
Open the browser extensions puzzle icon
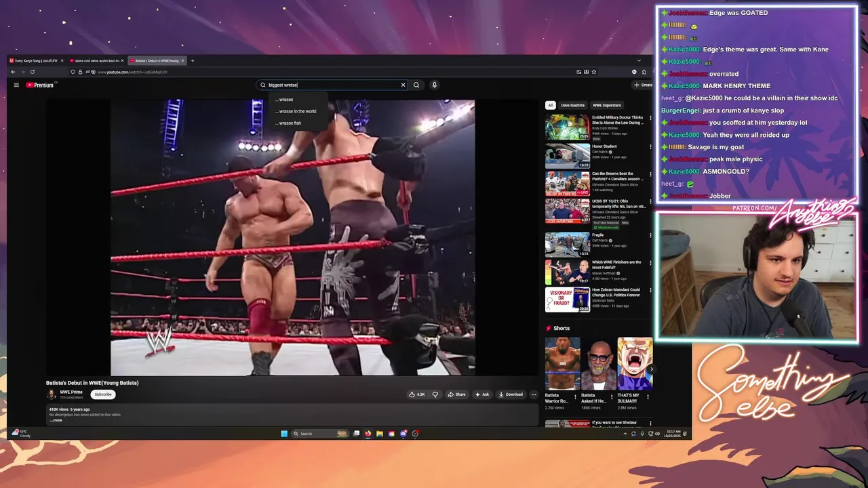coord(644,72)
